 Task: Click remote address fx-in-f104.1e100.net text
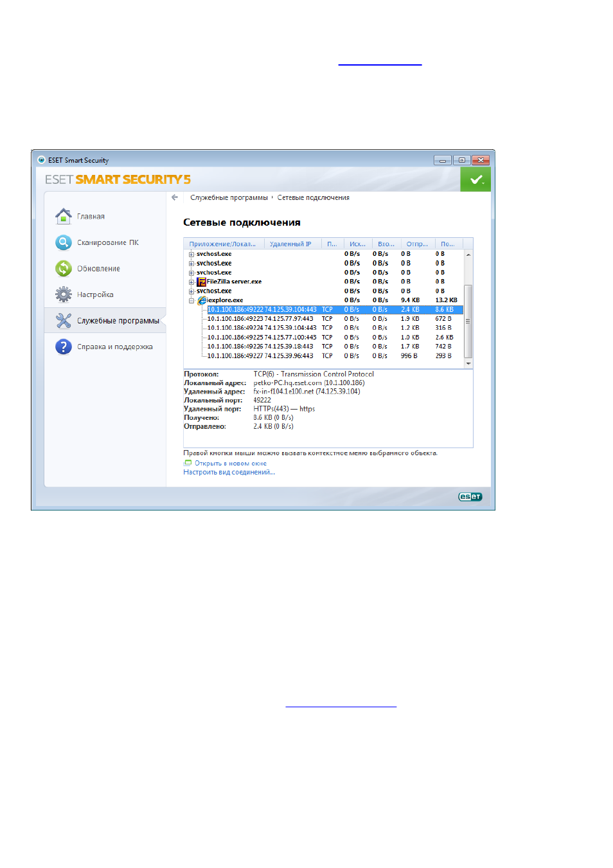(x=306, y=391)
